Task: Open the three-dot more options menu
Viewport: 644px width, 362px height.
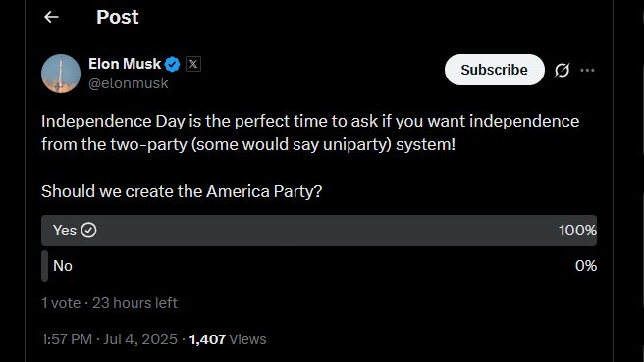Action: pyautogui.click(x=587, y=70)
